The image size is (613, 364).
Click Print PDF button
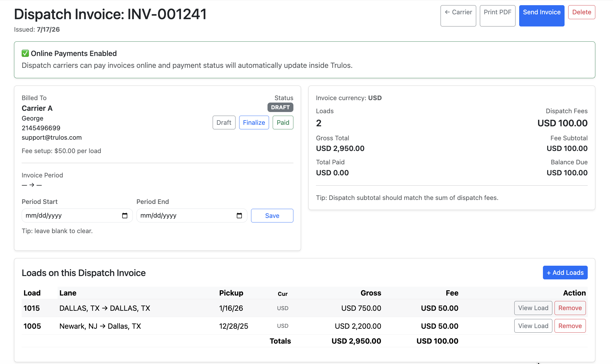point(498,16)
